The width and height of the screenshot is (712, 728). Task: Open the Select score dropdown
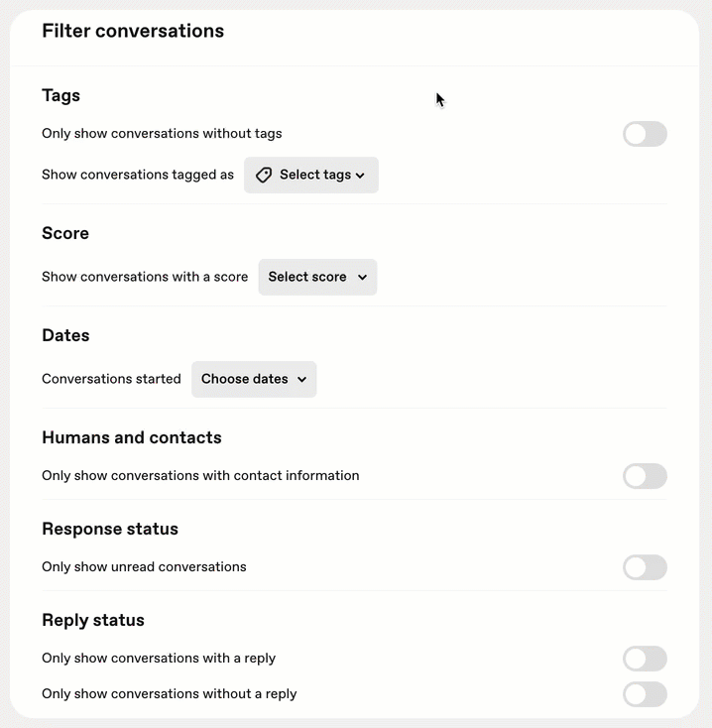[317, 277]
